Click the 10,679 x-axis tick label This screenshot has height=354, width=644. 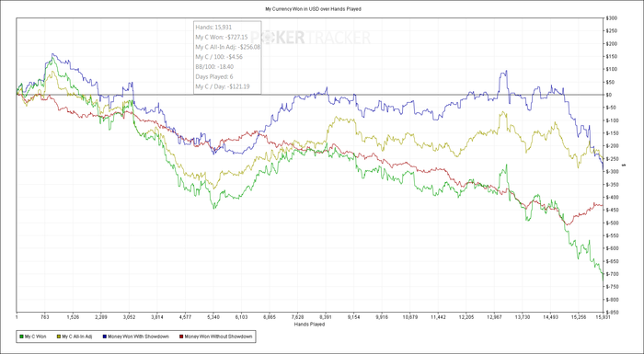click(x=410, y=317)
